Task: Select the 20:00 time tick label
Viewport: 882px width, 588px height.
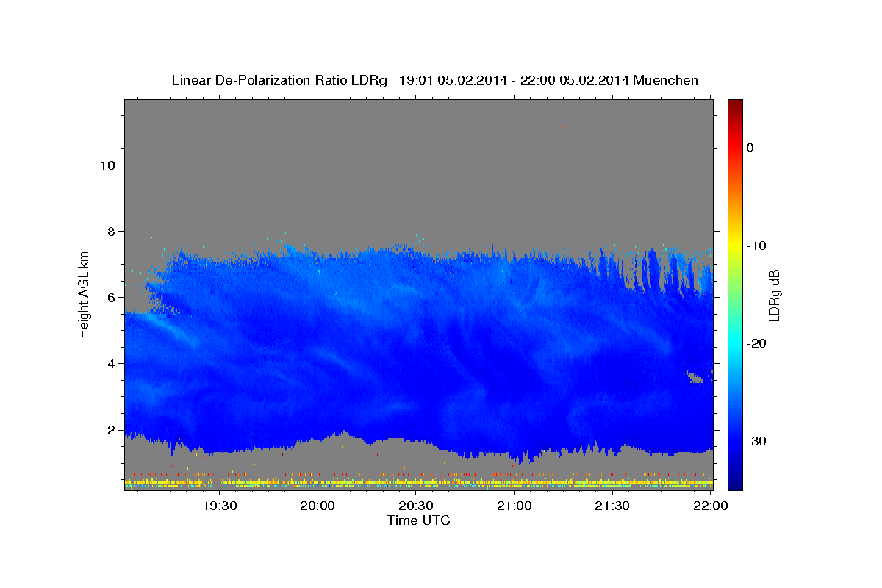Action: 318,506
